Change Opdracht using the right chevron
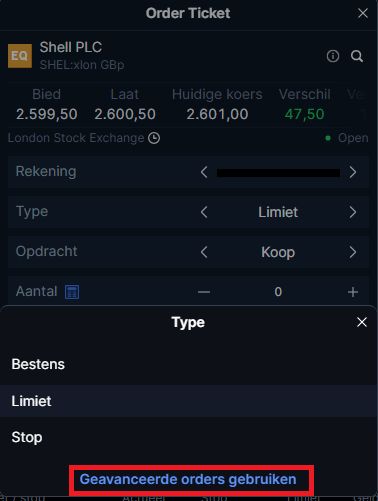This screenshot has height=501, width=378. [x=353, y=252]
